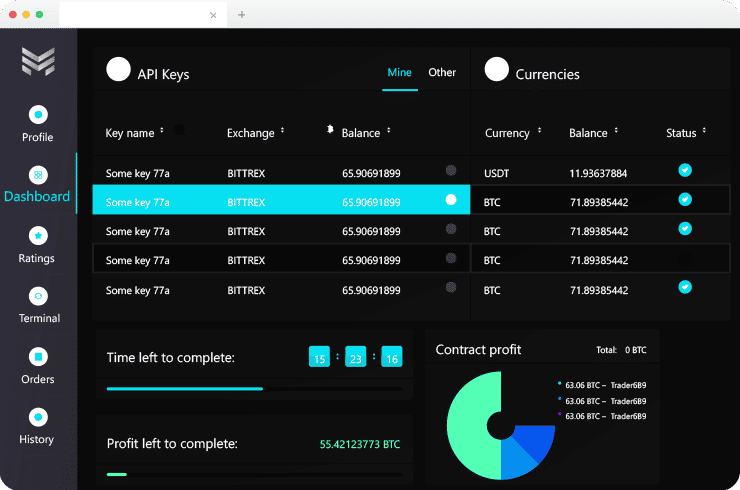Click the Currencies circle icon

pos(496,69)
